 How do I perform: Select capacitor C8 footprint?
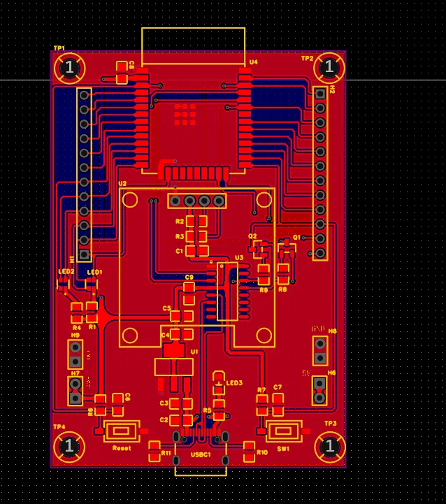point(122,73)
